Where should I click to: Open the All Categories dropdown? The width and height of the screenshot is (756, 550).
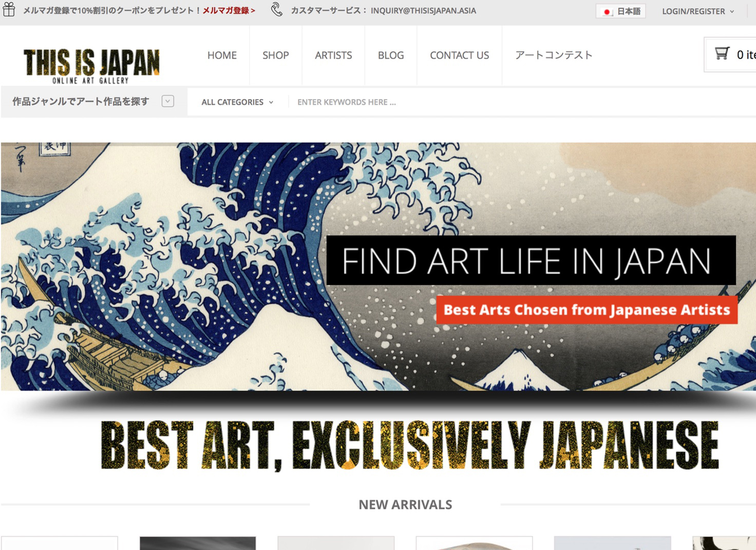(237, 102)
